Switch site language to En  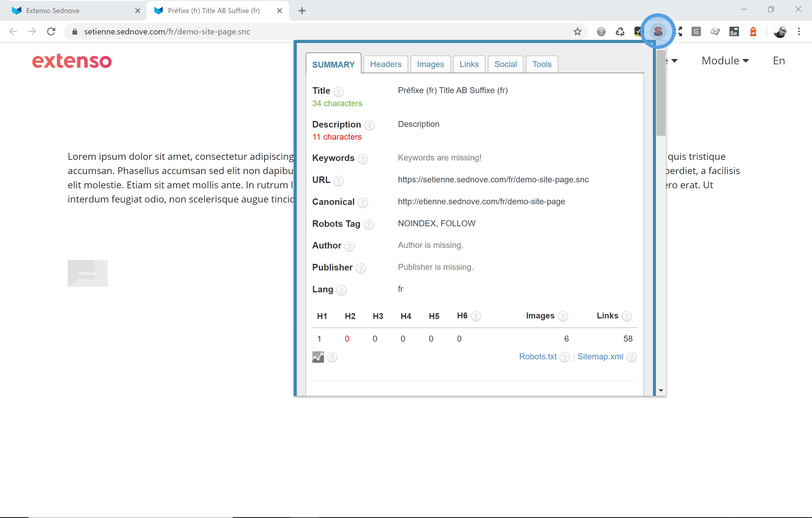[x=779, y=60]
